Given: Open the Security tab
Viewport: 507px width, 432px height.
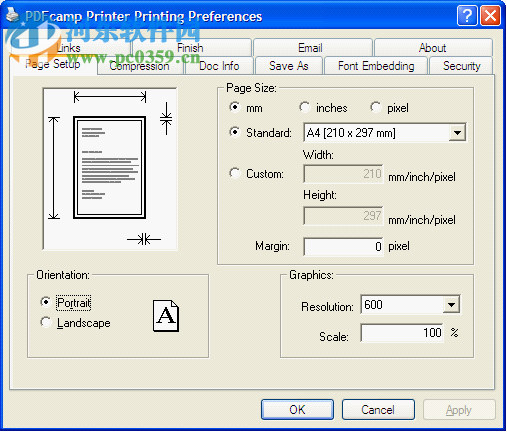Looking at the screenshot, I should [x=462, y=66].
